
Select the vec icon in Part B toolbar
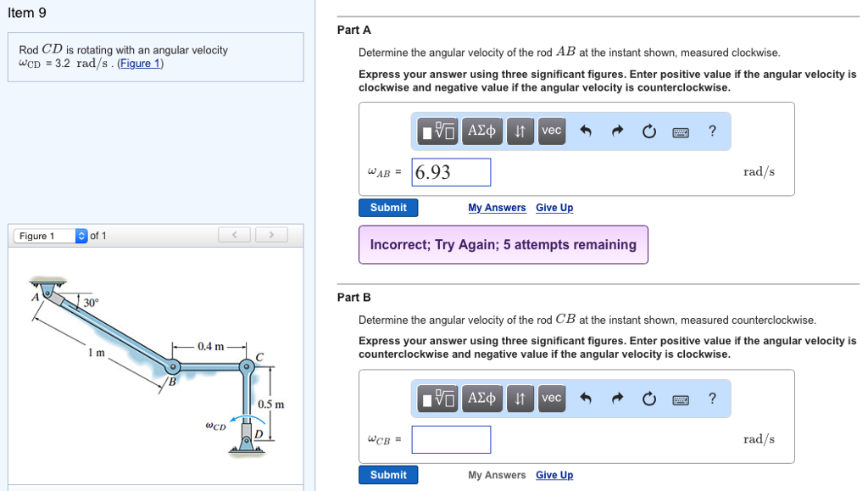coord(551,399)
